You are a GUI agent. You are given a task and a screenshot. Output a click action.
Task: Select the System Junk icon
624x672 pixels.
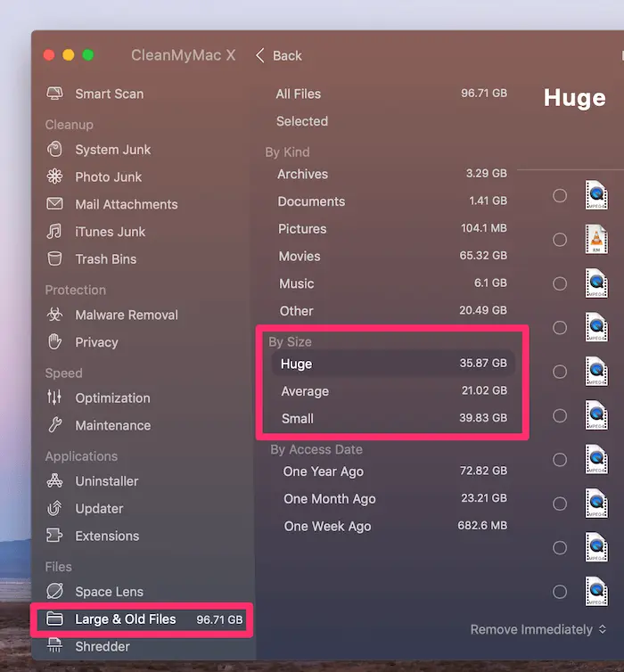coord(55,150)
